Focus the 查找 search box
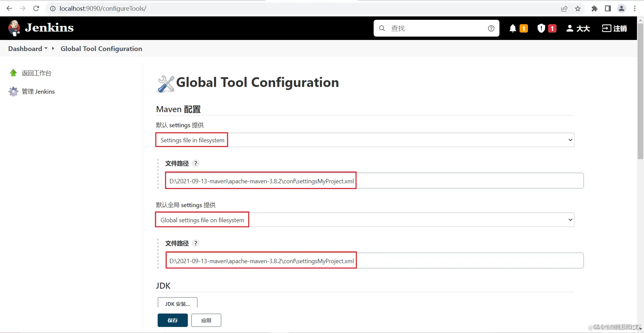Viewport: 644px width, 333px height. (436, 29)
